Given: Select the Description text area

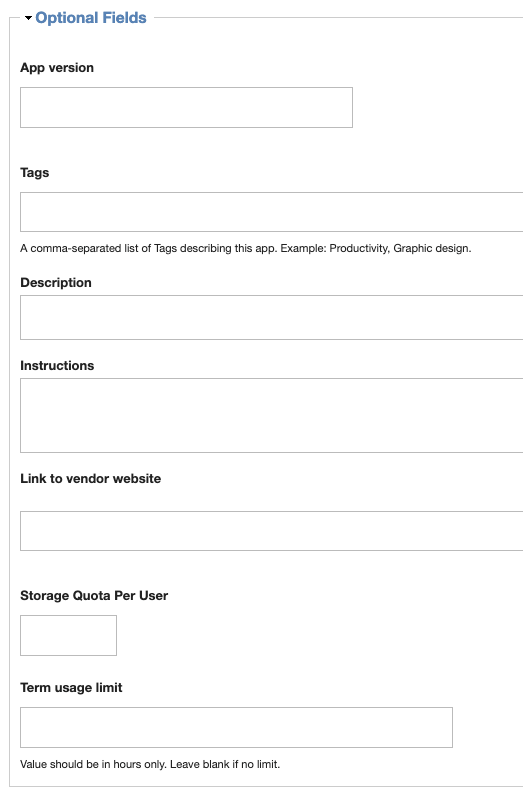Looking at the screenshot, I should (x=272, y=317).
